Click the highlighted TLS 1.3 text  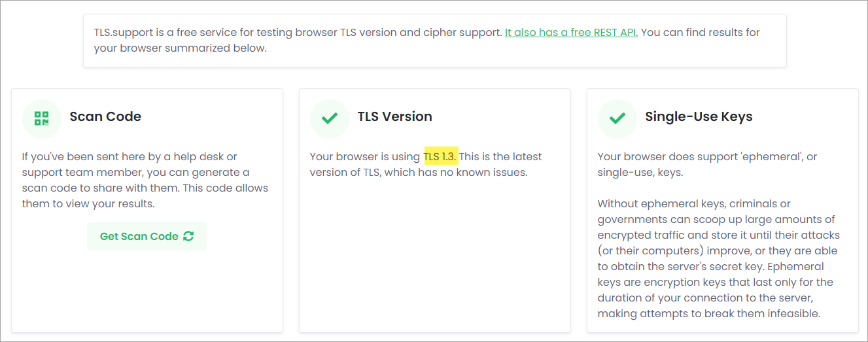coord(441,156)
